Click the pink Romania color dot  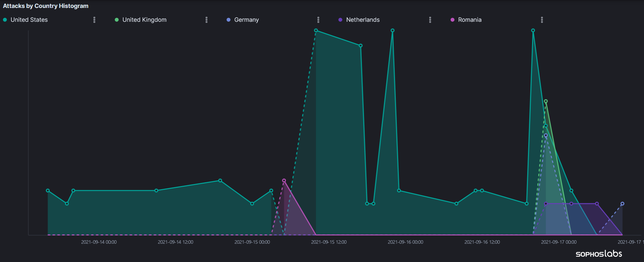click(452, 20)
